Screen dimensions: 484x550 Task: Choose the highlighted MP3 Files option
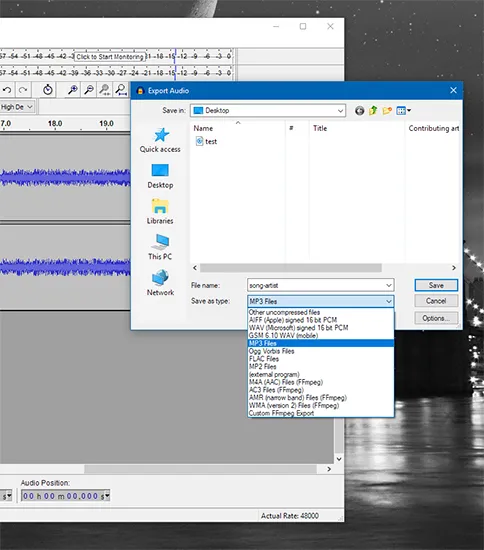tap(321, 343)
